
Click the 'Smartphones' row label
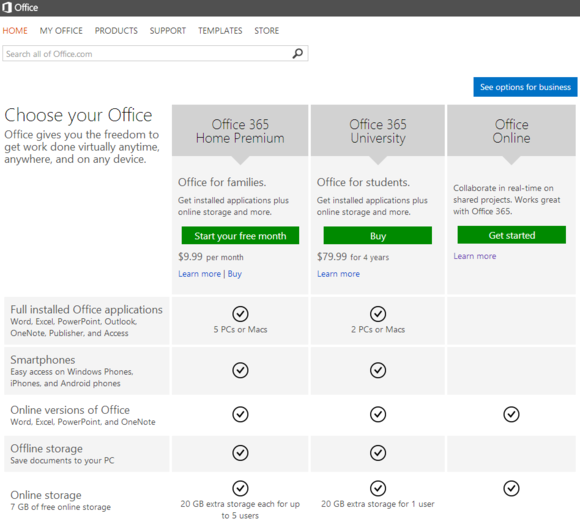(x=43, y=360)
